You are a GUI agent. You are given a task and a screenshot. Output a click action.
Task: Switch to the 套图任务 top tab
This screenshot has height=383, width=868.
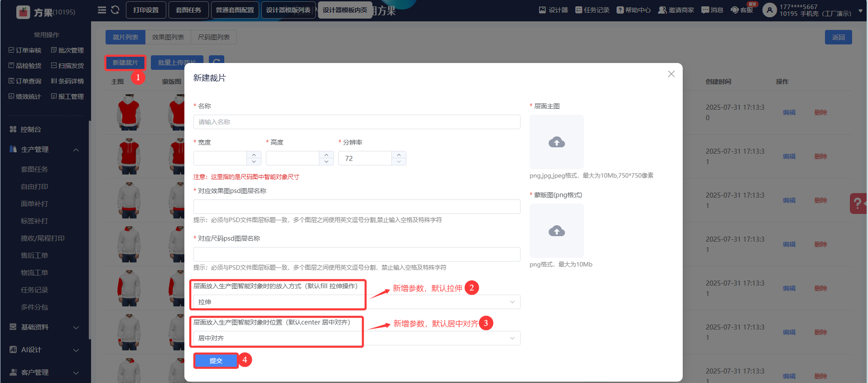pos(188,10)
